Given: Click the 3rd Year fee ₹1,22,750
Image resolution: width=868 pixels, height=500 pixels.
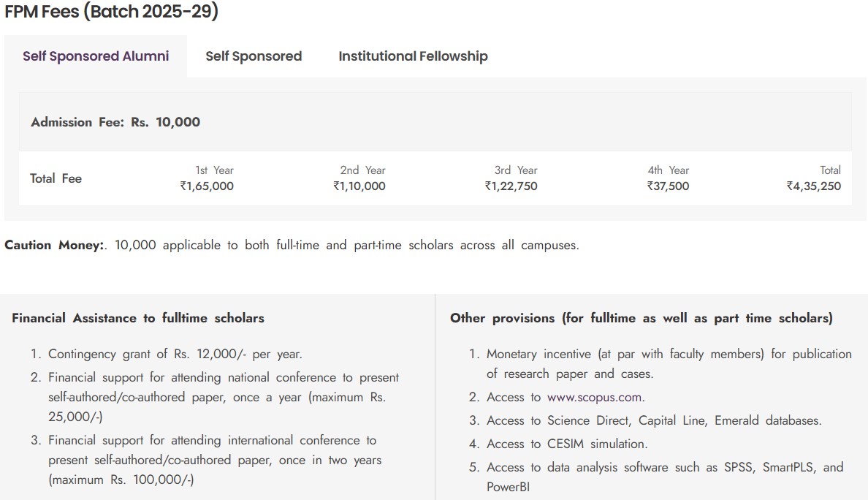Looking at the screenshot, I should point(511,186).
